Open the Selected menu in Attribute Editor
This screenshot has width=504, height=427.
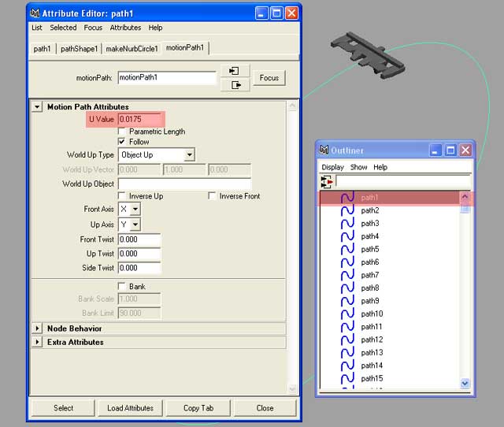pyautogui.click(x=63, y=28)
